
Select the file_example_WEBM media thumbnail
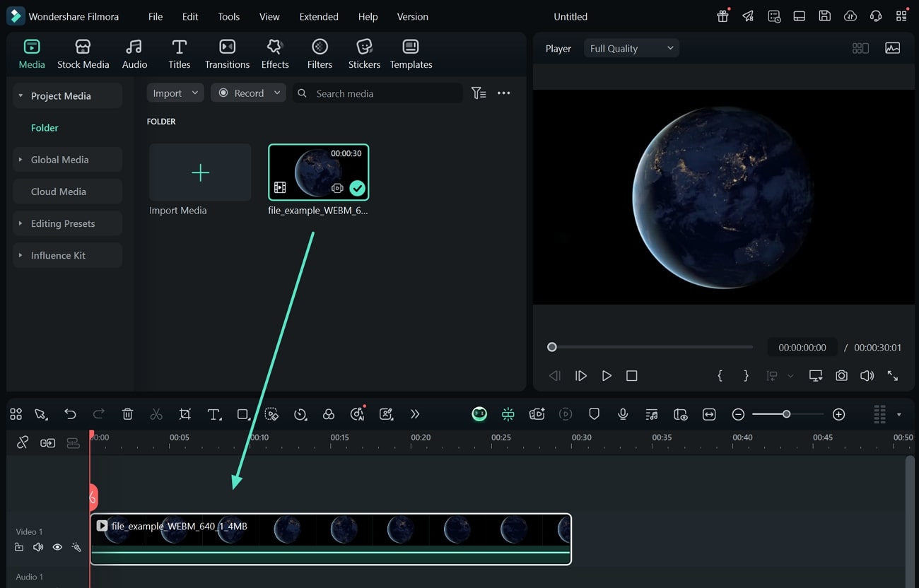[318, 172]
